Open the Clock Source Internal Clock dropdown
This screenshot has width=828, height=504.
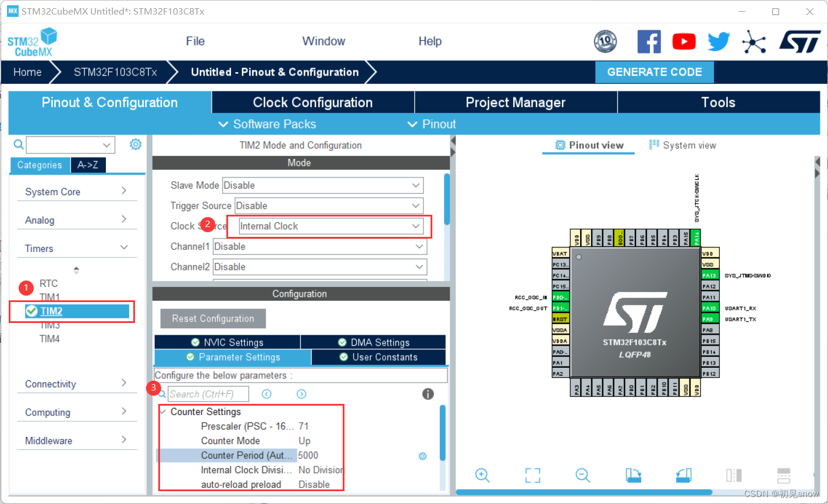331,226
